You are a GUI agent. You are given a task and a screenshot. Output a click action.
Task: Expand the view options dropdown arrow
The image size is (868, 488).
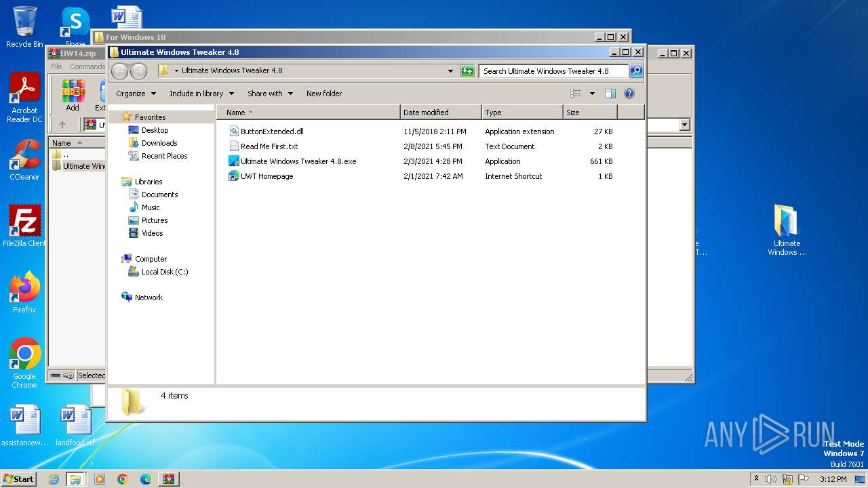click(592, 94)
